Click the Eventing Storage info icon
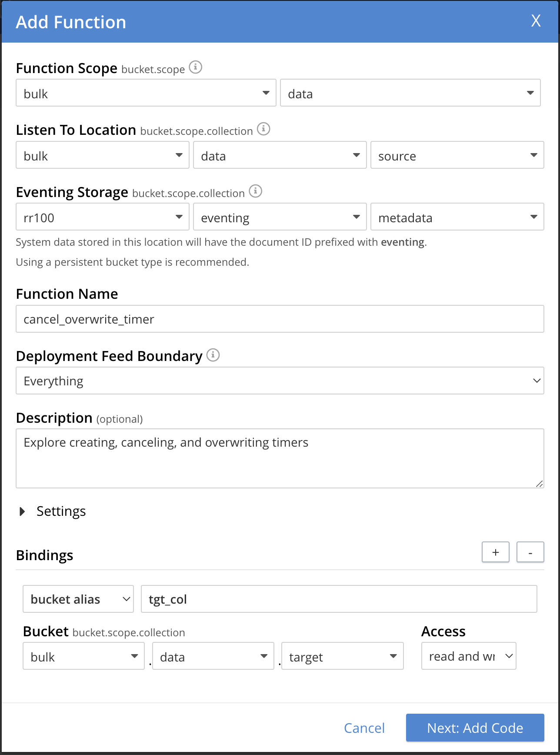 (x=256, y=191)
